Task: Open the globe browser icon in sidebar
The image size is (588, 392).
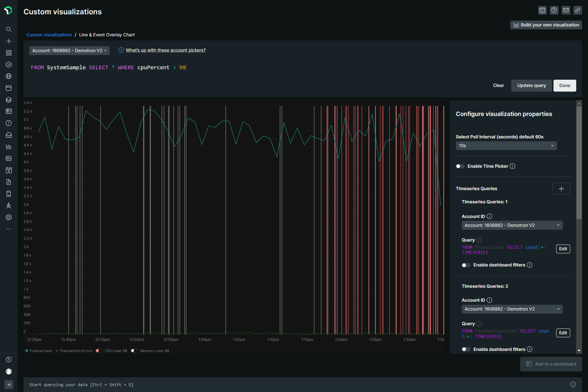Action: [9, 76]
